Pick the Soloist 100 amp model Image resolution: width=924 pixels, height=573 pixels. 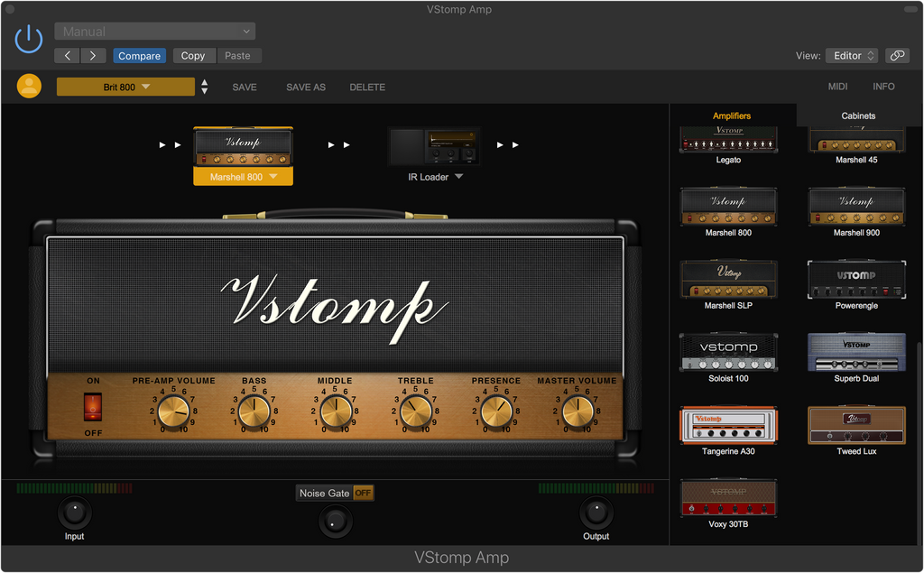[x=728, y=352]
